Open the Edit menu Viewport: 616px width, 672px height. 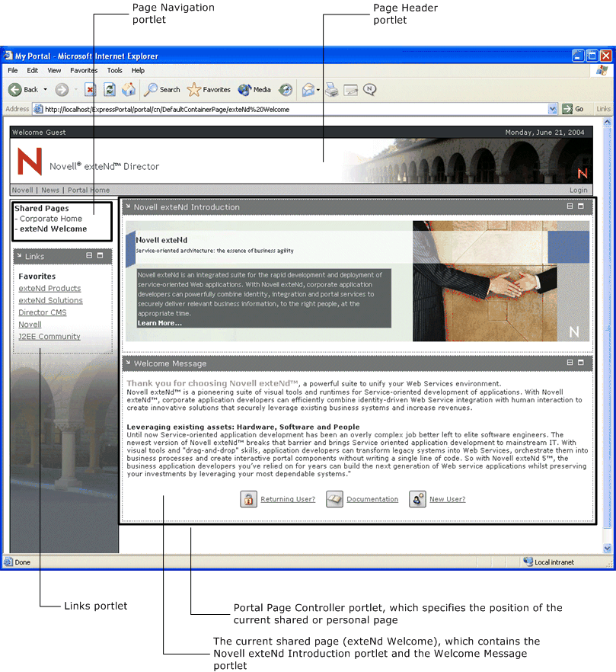point(32,70)
